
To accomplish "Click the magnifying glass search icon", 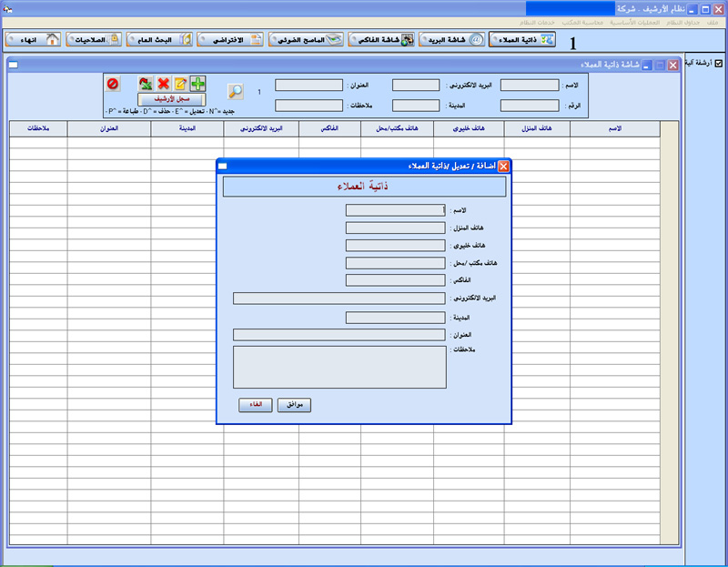I will point(235,91).
